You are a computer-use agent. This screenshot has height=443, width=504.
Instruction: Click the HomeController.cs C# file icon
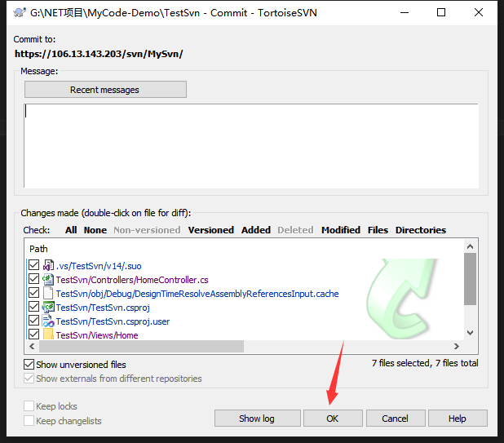click(48, 279)
